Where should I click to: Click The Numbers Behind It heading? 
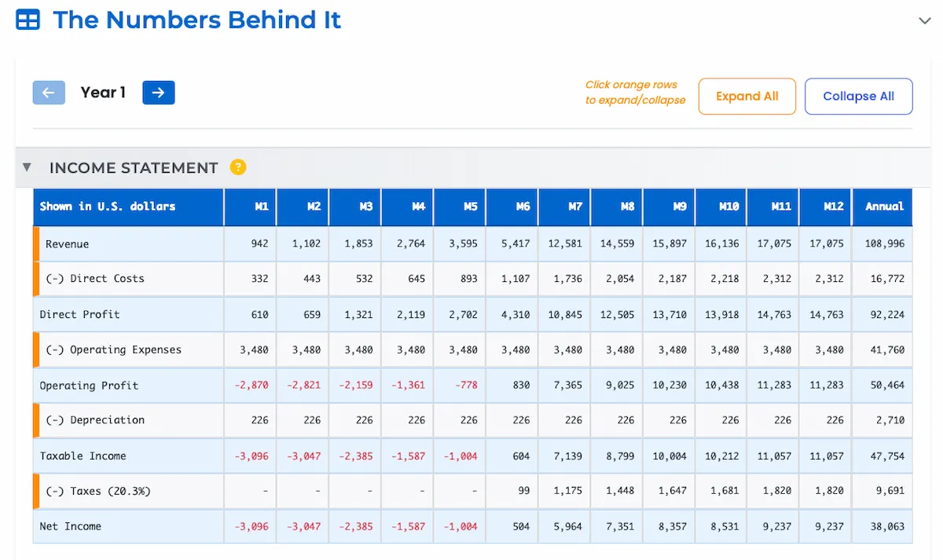196,20
